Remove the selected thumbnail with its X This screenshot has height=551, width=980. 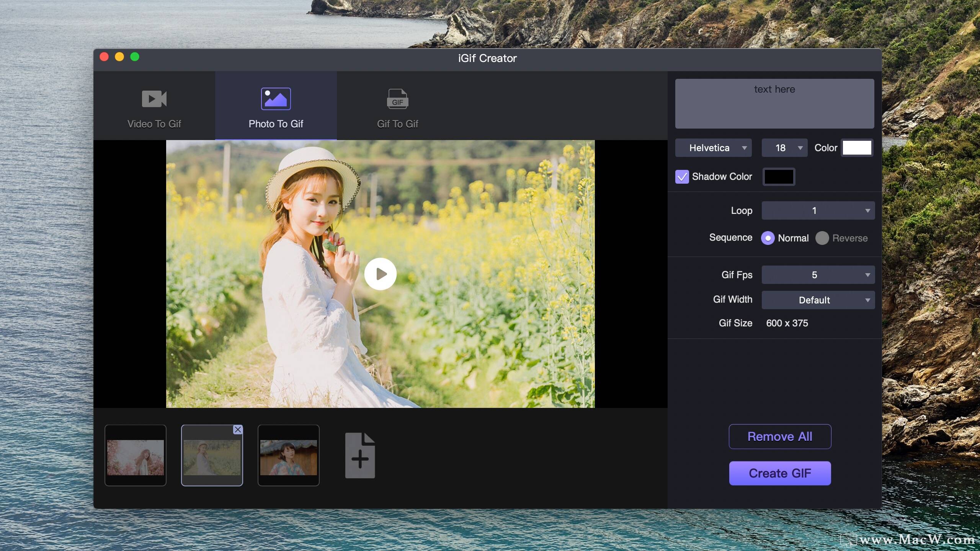click(238, 430)
